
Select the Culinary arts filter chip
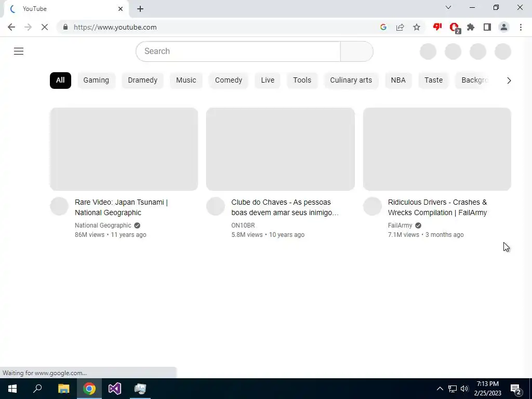[351, 81]
